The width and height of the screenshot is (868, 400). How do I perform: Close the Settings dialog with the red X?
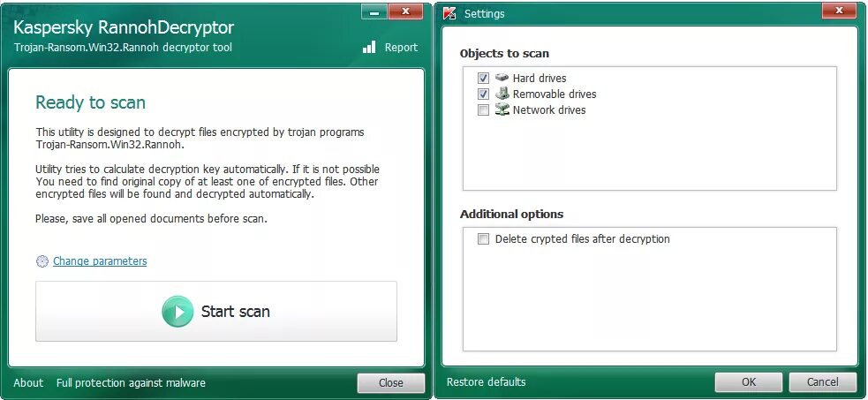coord(839,11)
